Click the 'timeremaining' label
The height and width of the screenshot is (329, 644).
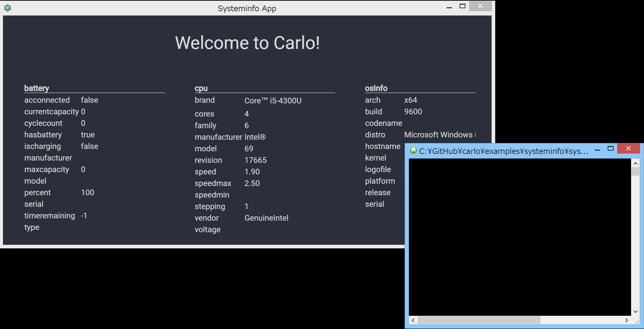click(50, 216)
